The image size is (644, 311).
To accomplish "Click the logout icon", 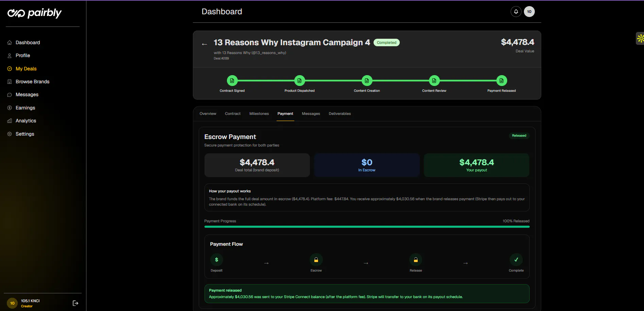I will click(76, 303).
